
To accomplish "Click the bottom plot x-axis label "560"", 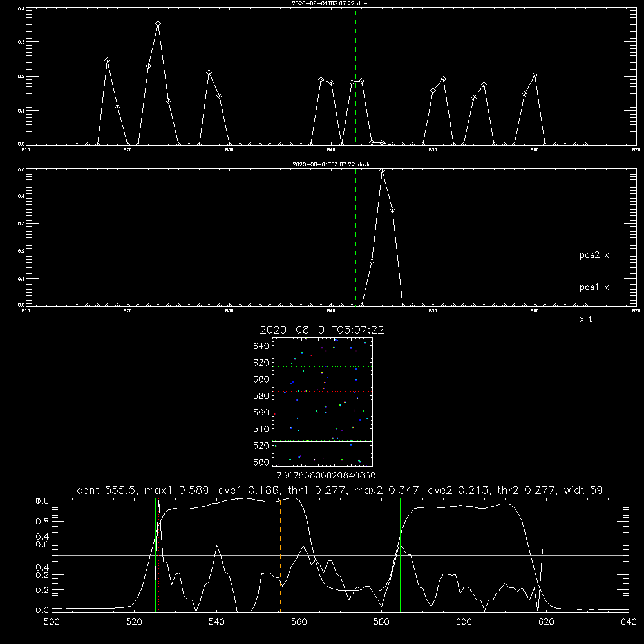I will click(x=299, y=622).
